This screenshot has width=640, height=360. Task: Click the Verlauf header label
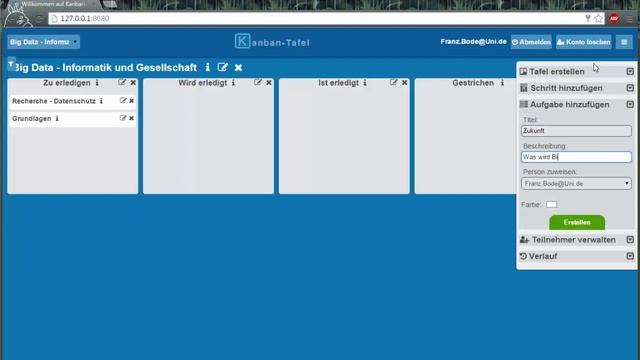coord(543,256)
